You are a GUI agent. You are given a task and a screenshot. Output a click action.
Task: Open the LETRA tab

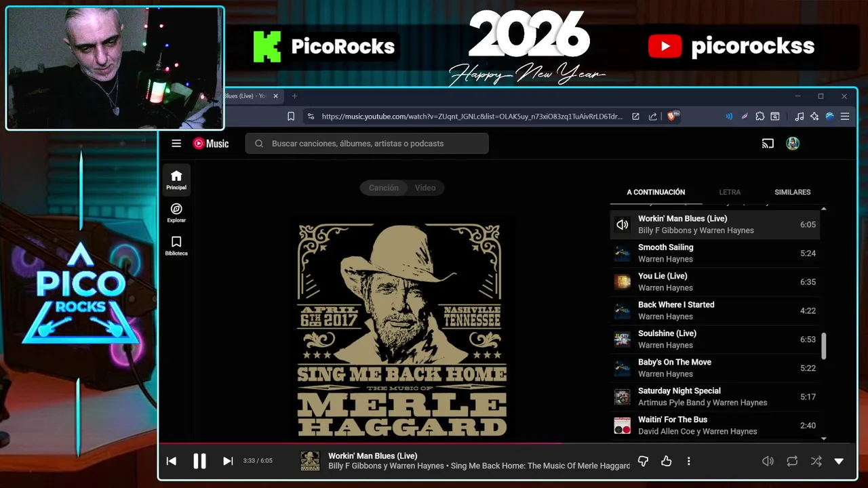[x=730, y=192]
